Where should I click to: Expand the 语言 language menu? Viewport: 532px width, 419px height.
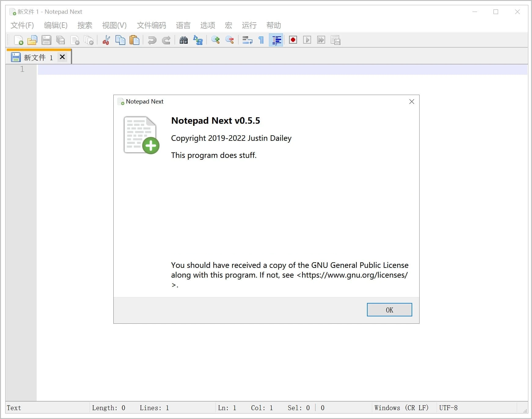[x=183, y=25]
